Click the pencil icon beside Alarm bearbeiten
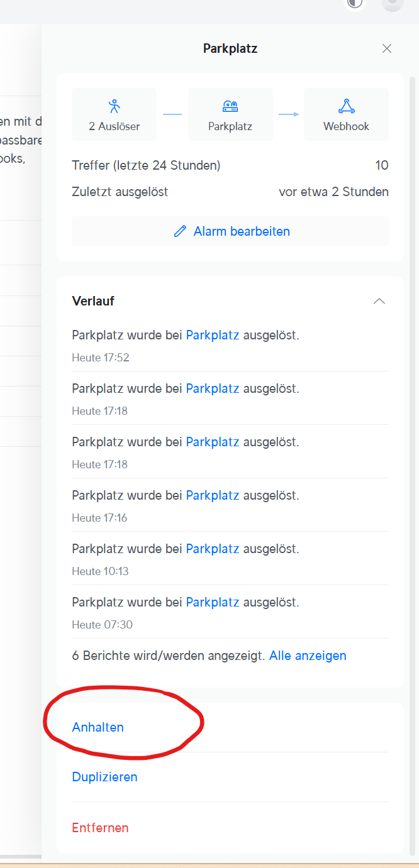The height and width of the screenshot is (868, 419). [x=180, y=231]
